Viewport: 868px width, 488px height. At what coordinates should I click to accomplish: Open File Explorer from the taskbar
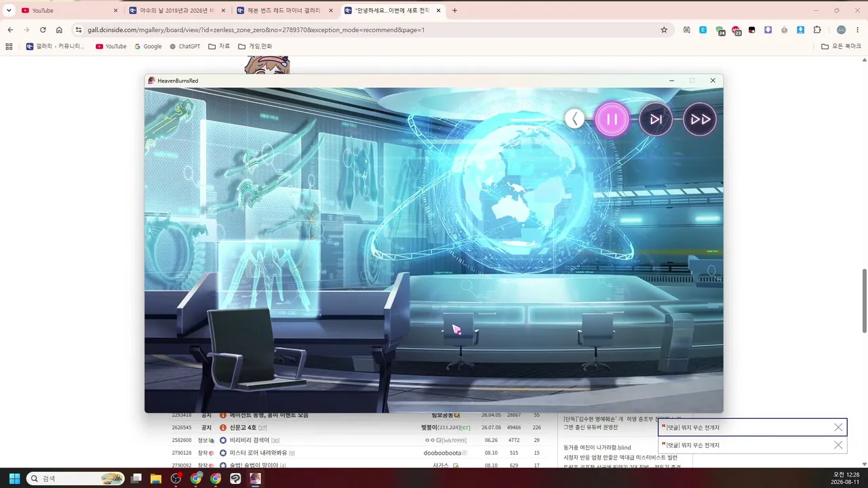click(156, 479)
